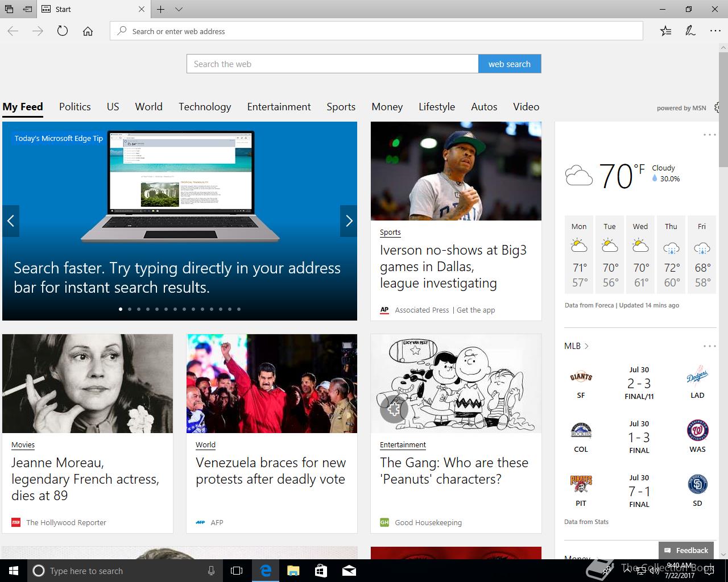Select the My Feed tab
728x582 pixels.
click(23, 107)
